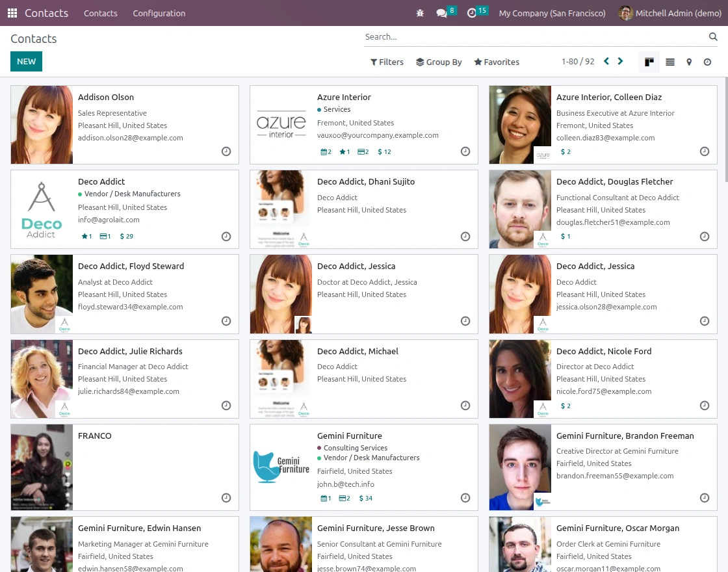Open the activities clock icon in navbar
This screenshot has height=572, width=728.
(x=472, y=13)
